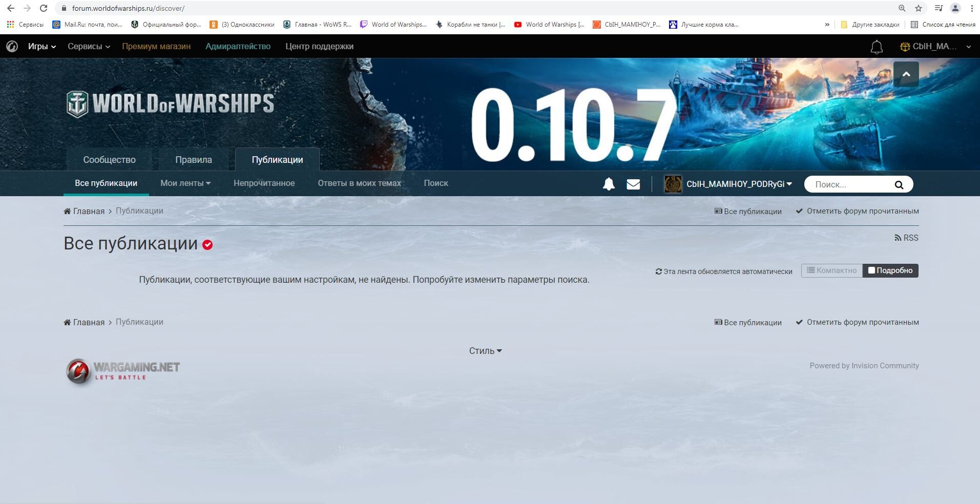Click the Wargaming logo icon in top bar
980x504 pixels.
(x=12, y=47)
